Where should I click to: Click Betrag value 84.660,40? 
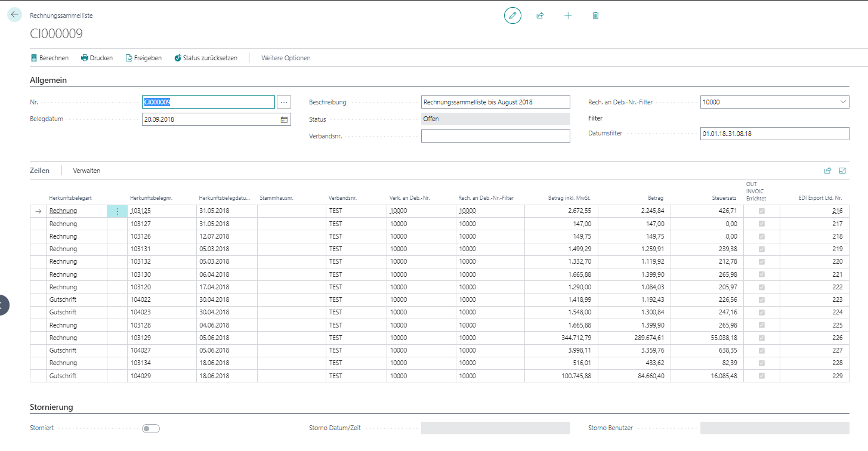[x=634, y=376]
